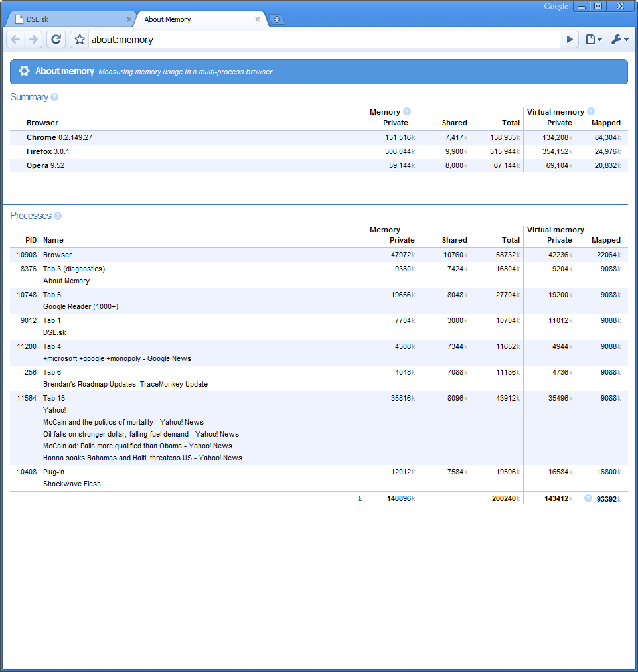Click the Name column header in Processes

pos(53,240)
